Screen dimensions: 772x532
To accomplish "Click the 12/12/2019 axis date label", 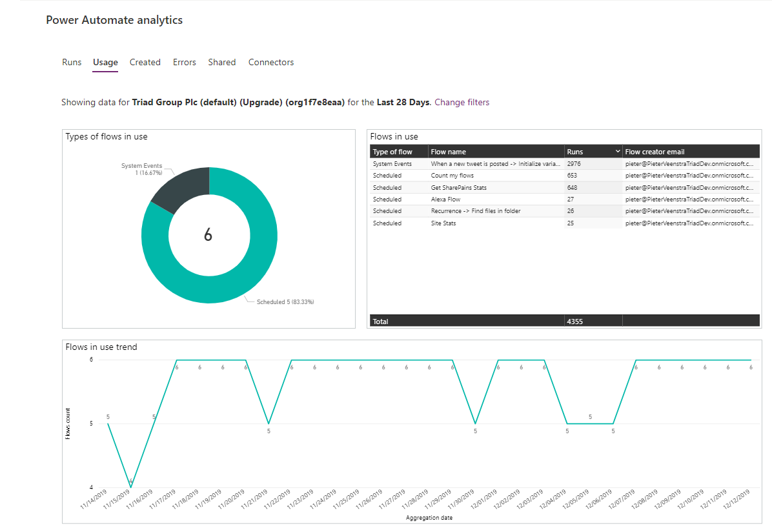I will [x=736, y=499].
